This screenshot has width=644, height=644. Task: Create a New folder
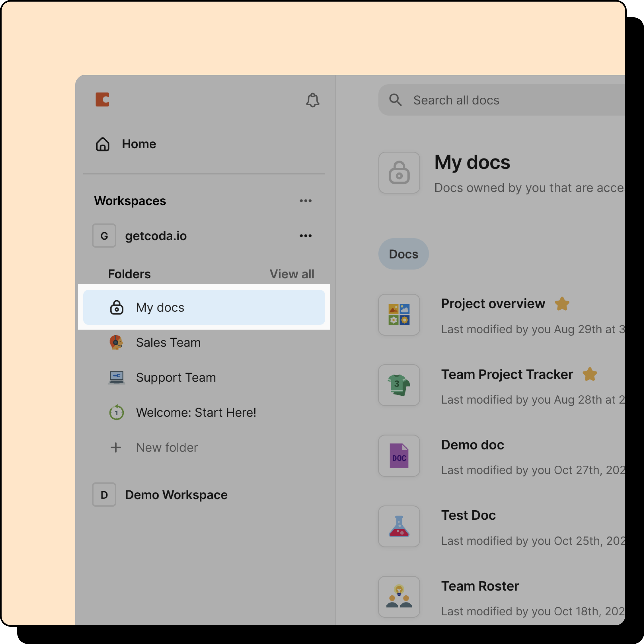click(x=167, y=447)
